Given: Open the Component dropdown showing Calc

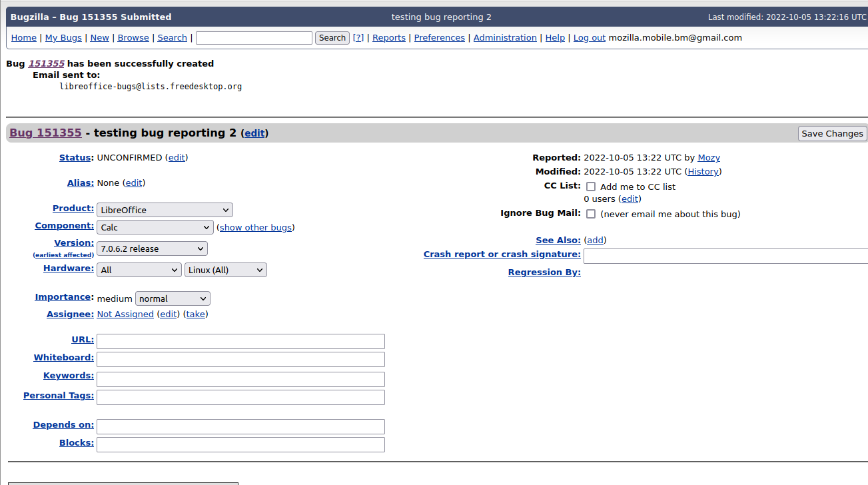Looking at the screenshot, I should [x=155, y=227].
